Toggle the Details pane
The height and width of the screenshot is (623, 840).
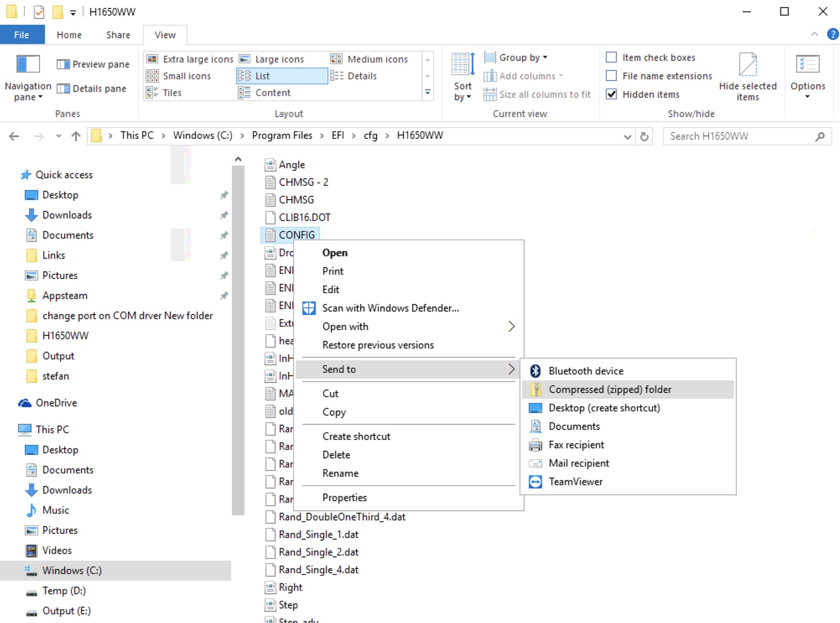(91, 88)
